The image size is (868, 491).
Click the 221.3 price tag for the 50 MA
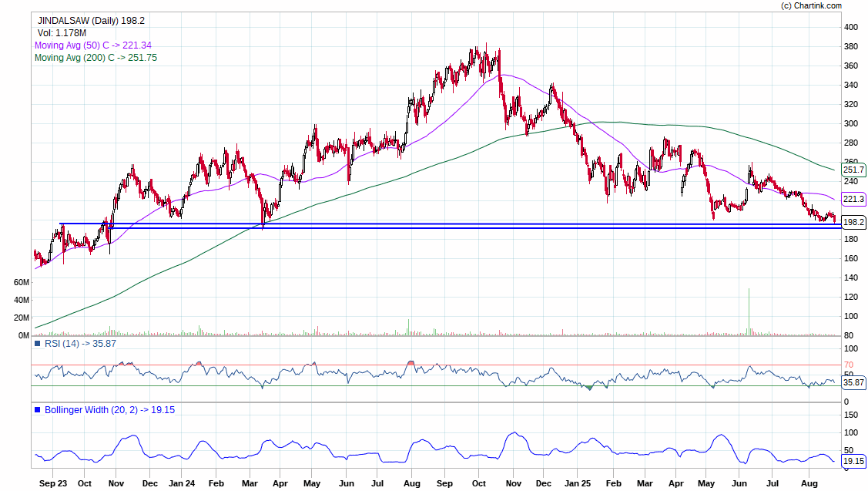coord(853,198)
